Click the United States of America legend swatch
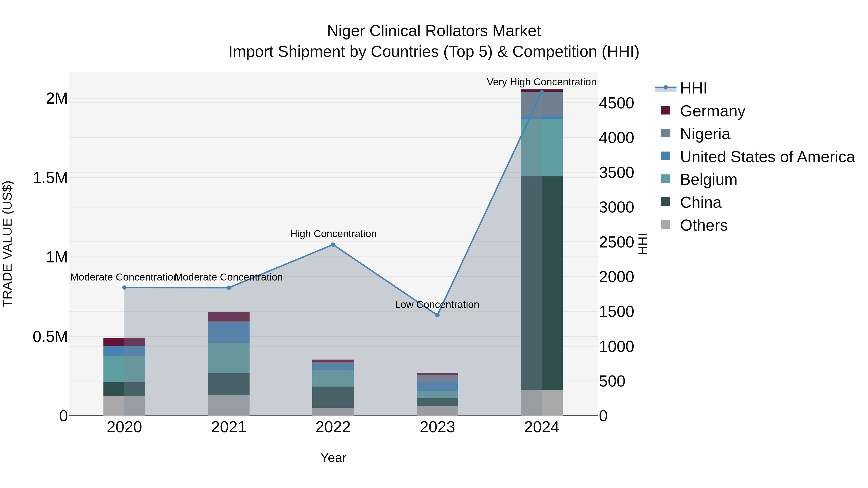The height and width of the screenshot is (488, 868). click(x=665, y=156)
